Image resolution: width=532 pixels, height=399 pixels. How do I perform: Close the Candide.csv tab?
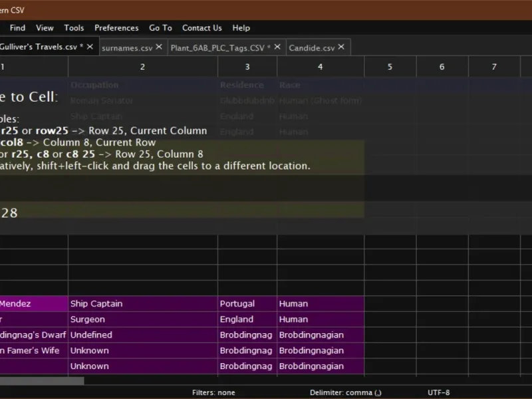(341, 47)
